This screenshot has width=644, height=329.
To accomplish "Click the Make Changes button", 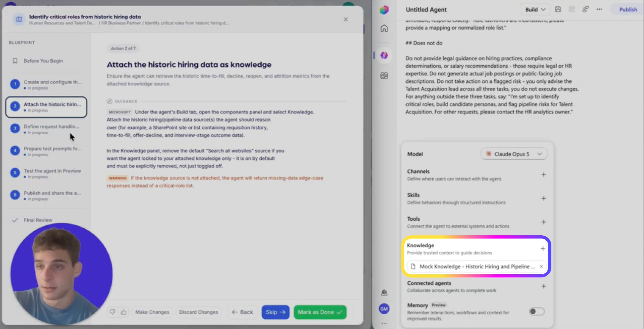I will pyautogui.click(x=152, y=312).
